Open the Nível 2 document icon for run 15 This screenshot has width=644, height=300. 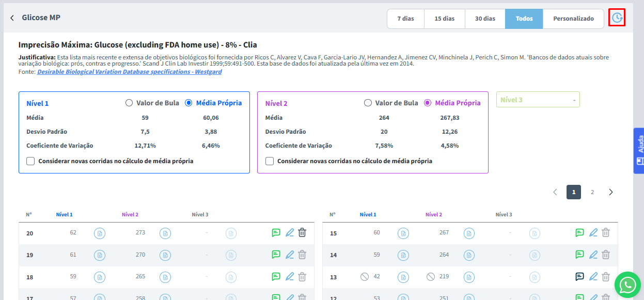pyautogui.click(x=469, y=233)
